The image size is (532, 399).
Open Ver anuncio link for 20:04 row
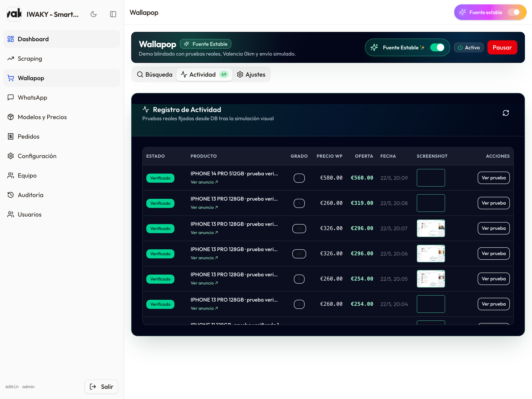tap(204, 308)
